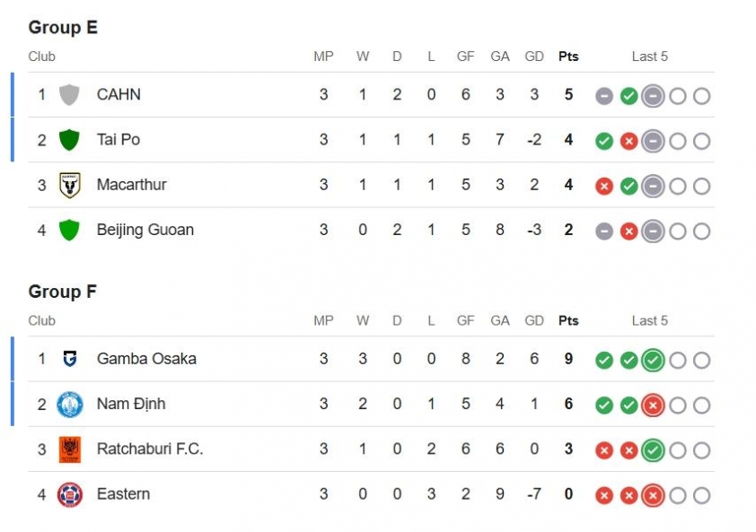
Task: Click the Group E Pts column header
Action: (x=568, y=57)
